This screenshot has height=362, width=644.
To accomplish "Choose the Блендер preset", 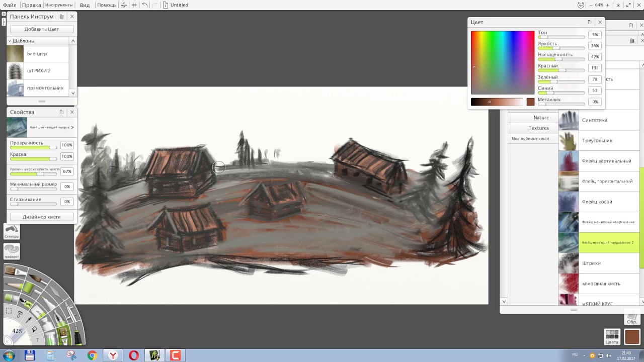I will coord(38,54).
